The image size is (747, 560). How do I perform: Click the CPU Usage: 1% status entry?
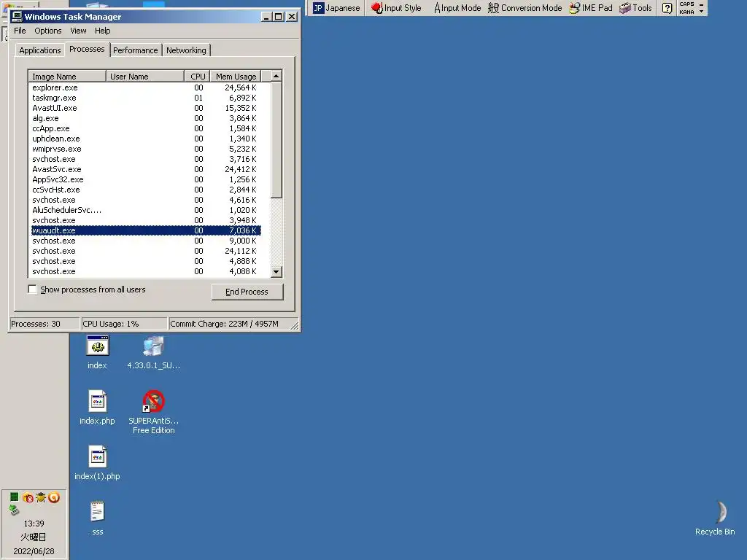click(x=124, y=324)
